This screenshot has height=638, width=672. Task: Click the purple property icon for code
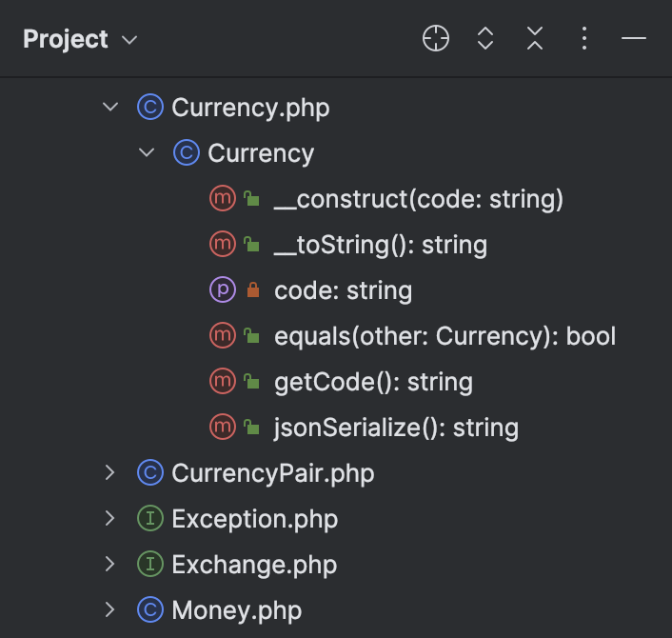coord(222,290)
